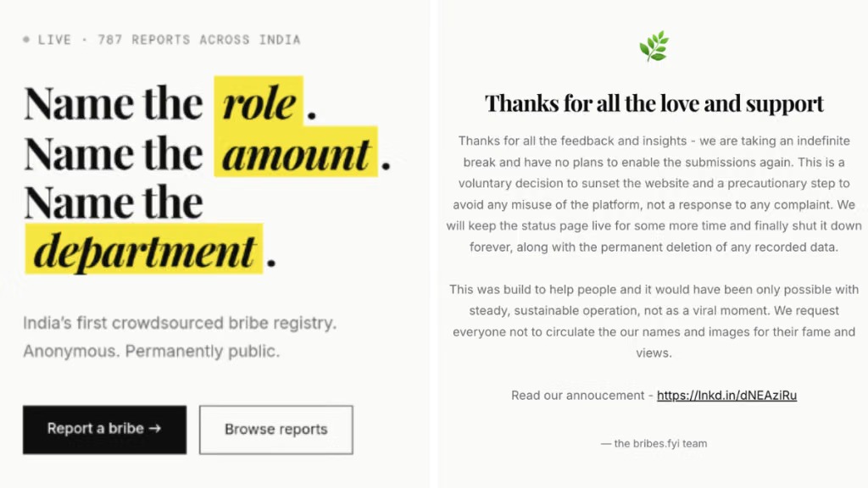Click the Report a bribe button
The image size is (868, 488).
(104, 430)
